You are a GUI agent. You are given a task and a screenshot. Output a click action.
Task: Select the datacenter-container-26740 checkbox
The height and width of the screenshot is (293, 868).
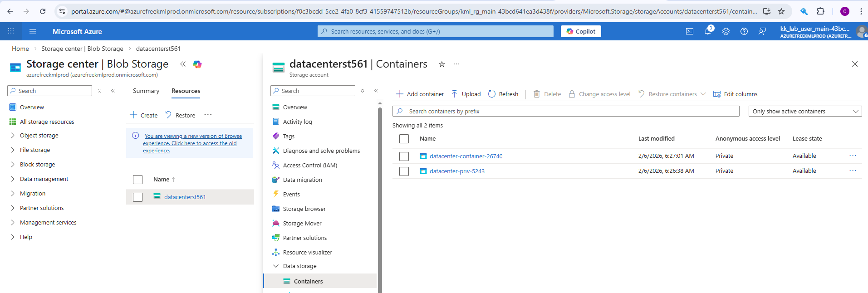pyautogui.click(x=404, y=156)
